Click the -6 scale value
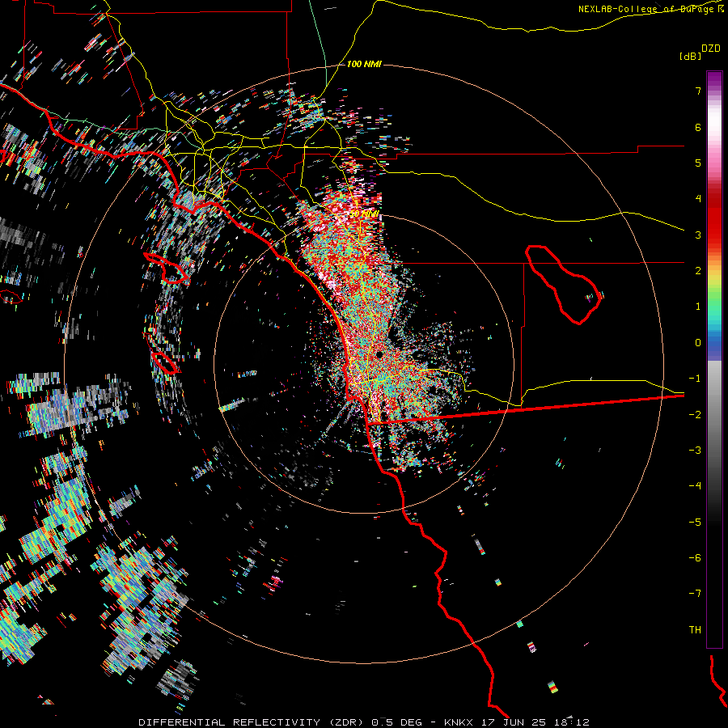 point(695,558)
